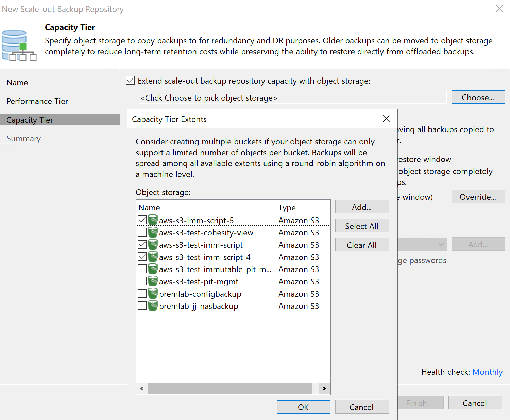
Task: Click bucket icon of aws-s3-test-imm-script-4
Action: [x=153, y=257]
